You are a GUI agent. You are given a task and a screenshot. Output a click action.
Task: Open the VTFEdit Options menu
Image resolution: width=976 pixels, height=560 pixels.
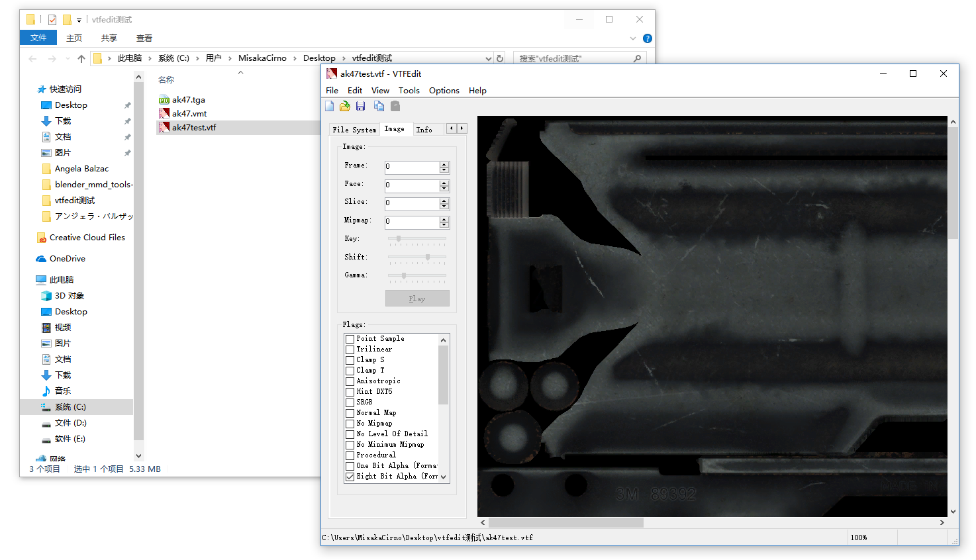[x=444, y=91]
